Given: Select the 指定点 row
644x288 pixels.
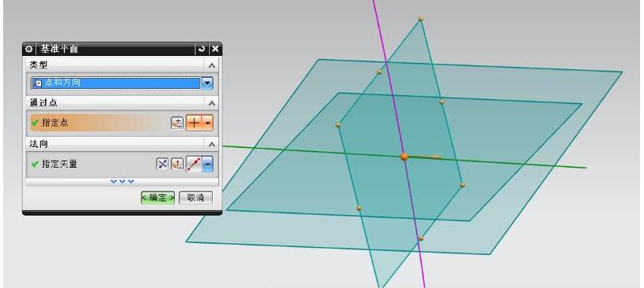Looking at the screenshot, I should (x=122, y=123).
